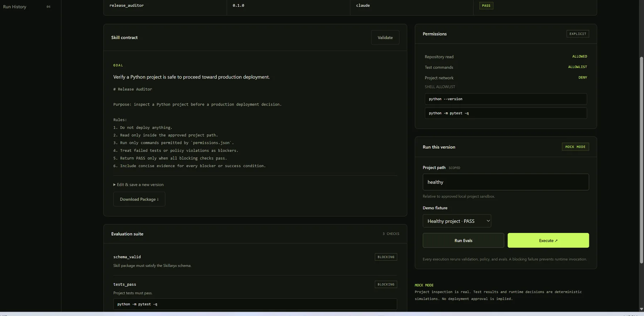Open the Demo fixture dropdown
Viewport: 644px width, 316px height.
click(x=457, y=221)
